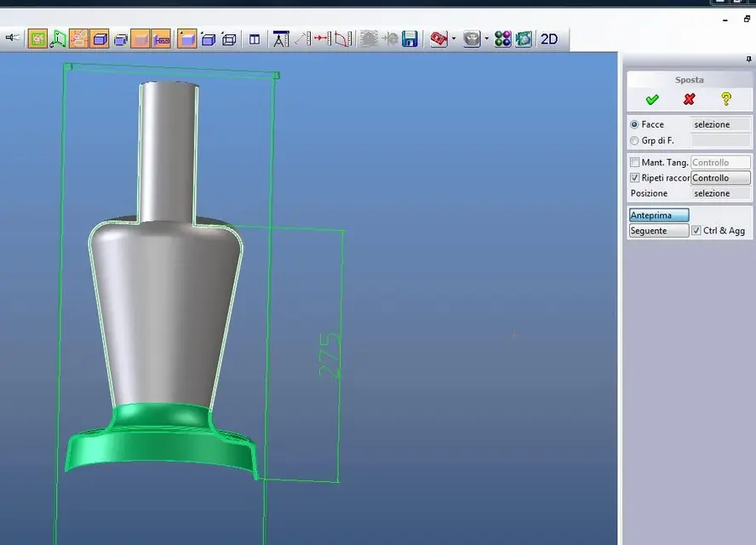This screenshot has width=756, height=545.
Task: Click the Posizione selezione field
Action: click(x=720, y=193)
